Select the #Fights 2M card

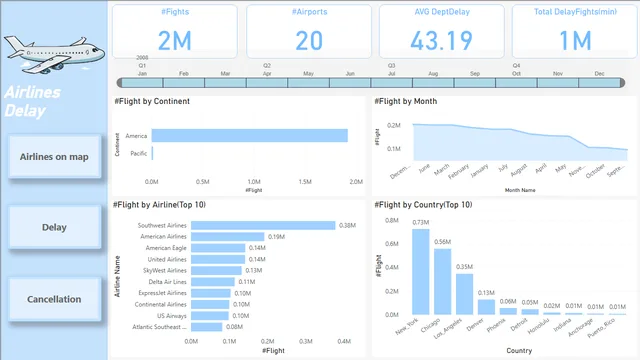175,31
